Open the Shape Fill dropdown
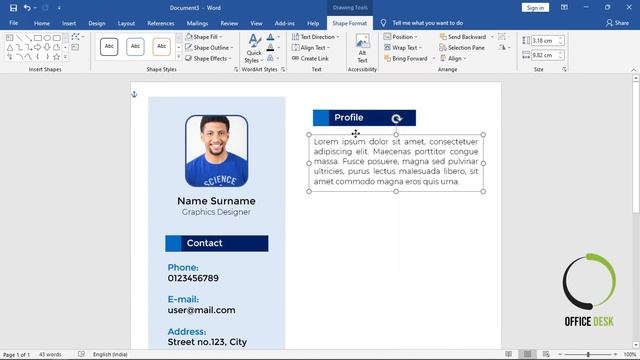The height and width of the screenshot is (360, 640). pyautogui.click(x=204, y=37)
